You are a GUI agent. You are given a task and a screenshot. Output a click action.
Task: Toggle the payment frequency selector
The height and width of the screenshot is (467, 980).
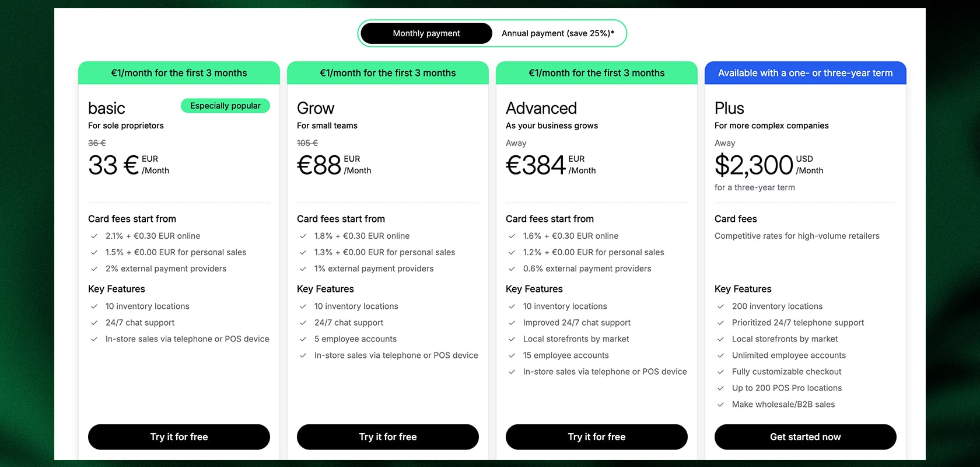click(x=493, y=33)
